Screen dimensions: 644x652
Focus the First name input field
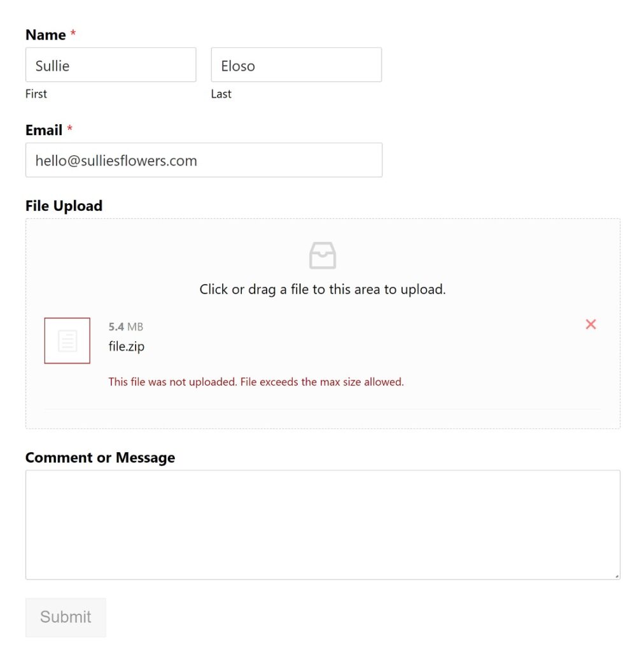111,65
